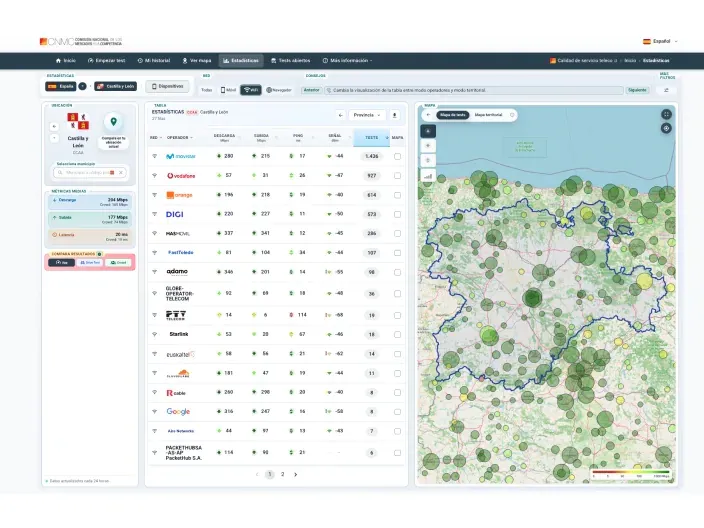
Task: Click the Starlink operator row name
Action: tap(179, 334)
